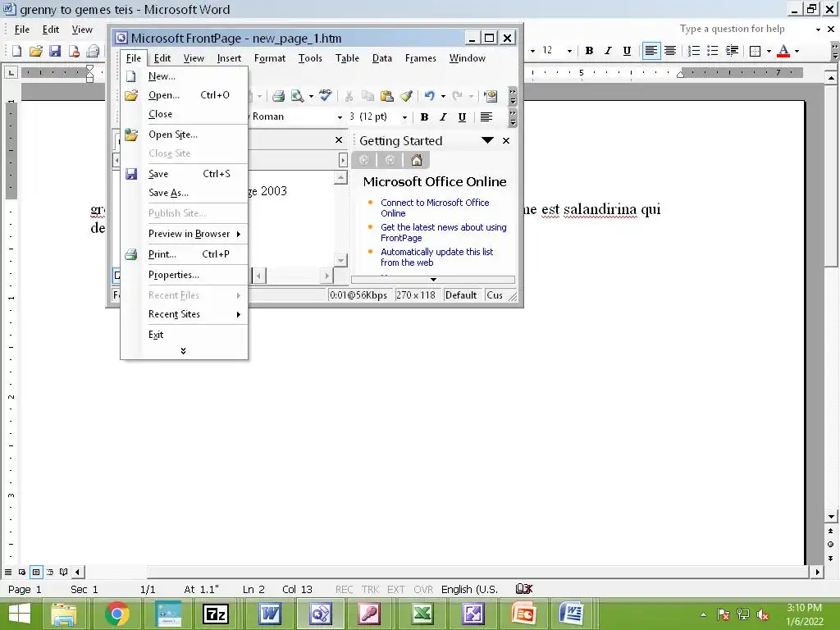Toggle Bold in Word formatting toolbar
Screen dimensions: 840x630
click(x=589, y=51)
